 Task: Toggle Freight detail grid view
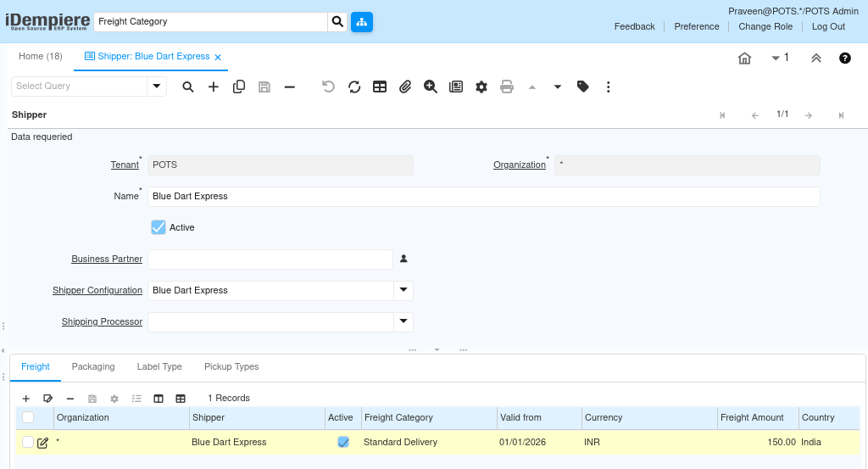[181, 399]
